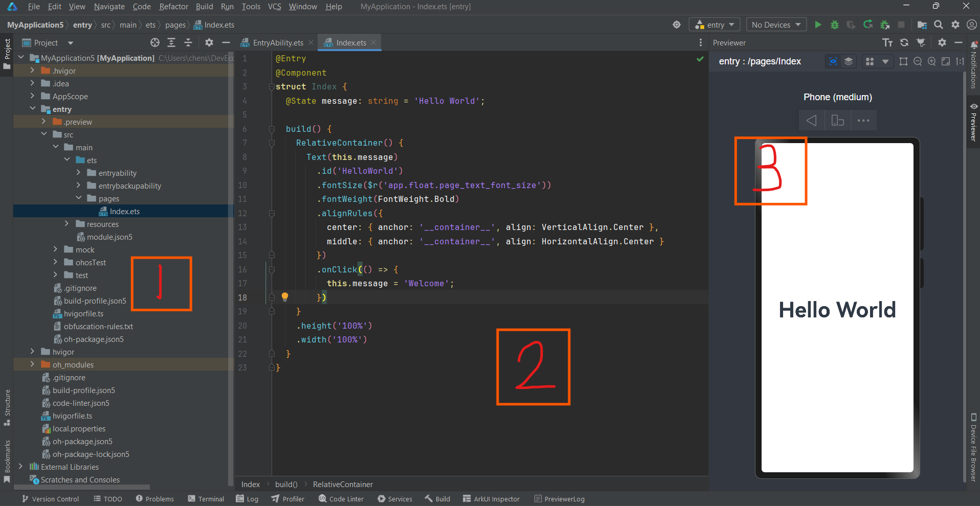This screenshot has height=506, width=980.
Task: Toggle the Bookmarks side tab
Action: coord(7,461)
